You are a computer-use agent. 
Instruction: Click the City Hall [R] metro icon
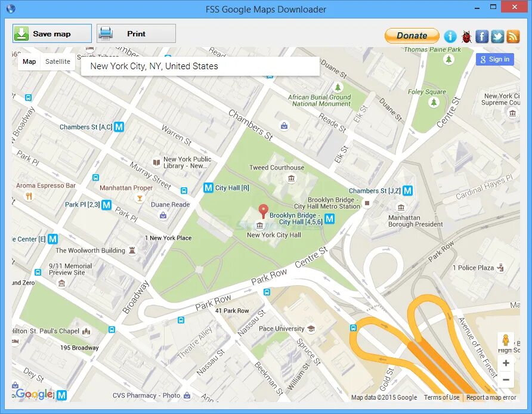coord(208,188)
